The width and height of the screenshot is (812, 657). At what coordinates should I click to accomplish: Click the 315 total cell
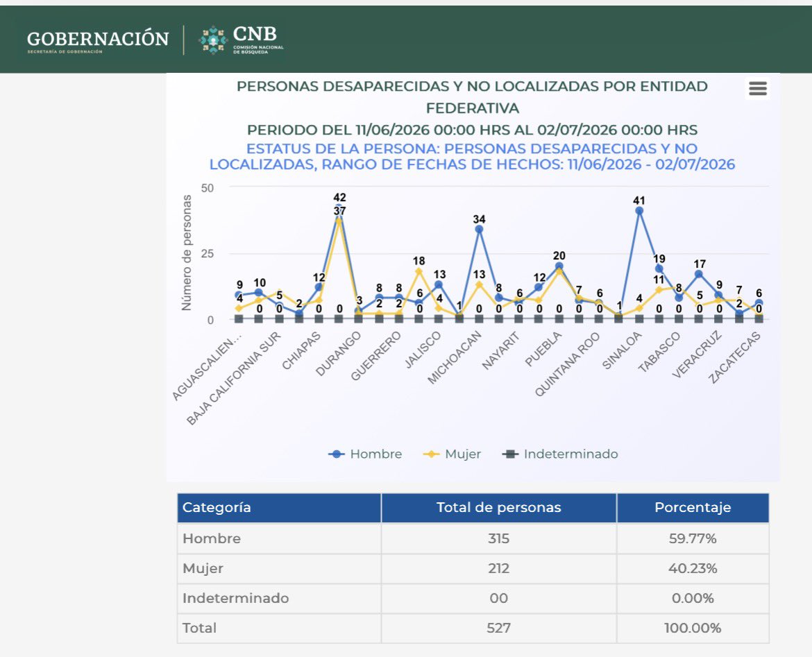pyautogui.click(x=499, y=539)
